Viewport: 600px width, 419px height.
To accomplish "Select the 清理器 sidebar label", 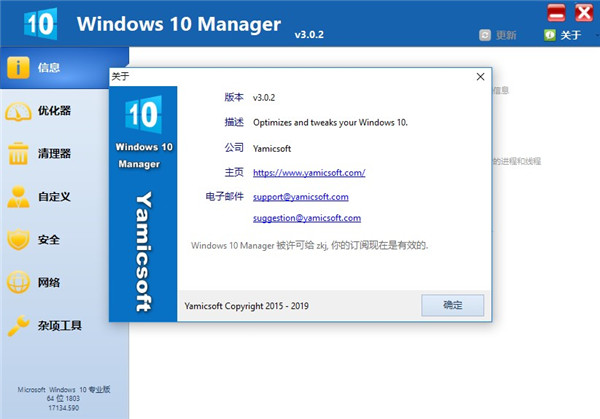I will coord(54,154).
